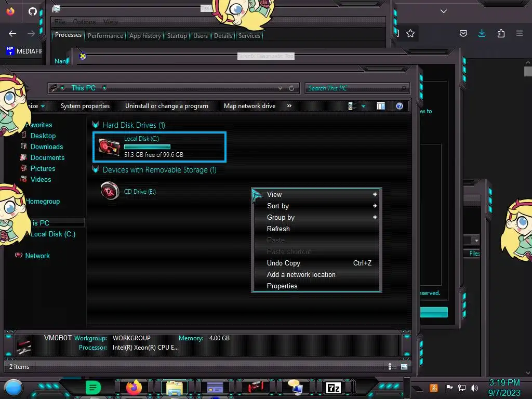532x399 pixels.
Task: Select Task Manager Processes tab
Action: (68, 35)
